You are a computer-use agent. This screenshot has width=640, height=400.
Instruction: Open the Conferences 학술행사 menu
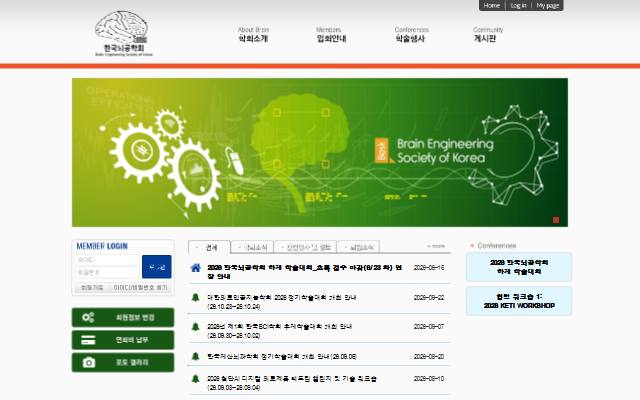pyautogui.click(x=411, y=35)
